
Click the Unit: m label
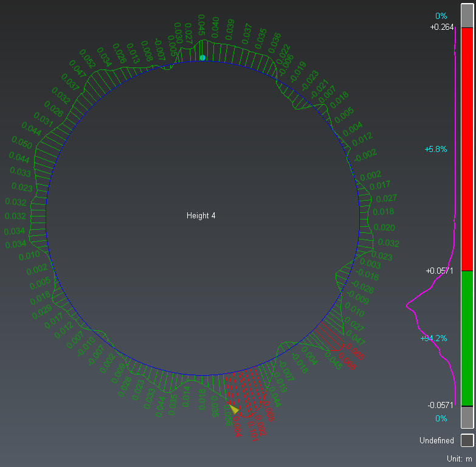(x=459, y=458)
